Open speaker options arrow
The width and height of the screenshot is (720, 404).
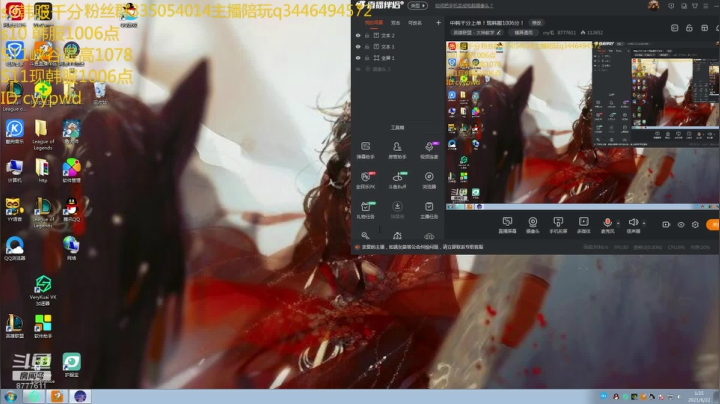pos(644,223)
